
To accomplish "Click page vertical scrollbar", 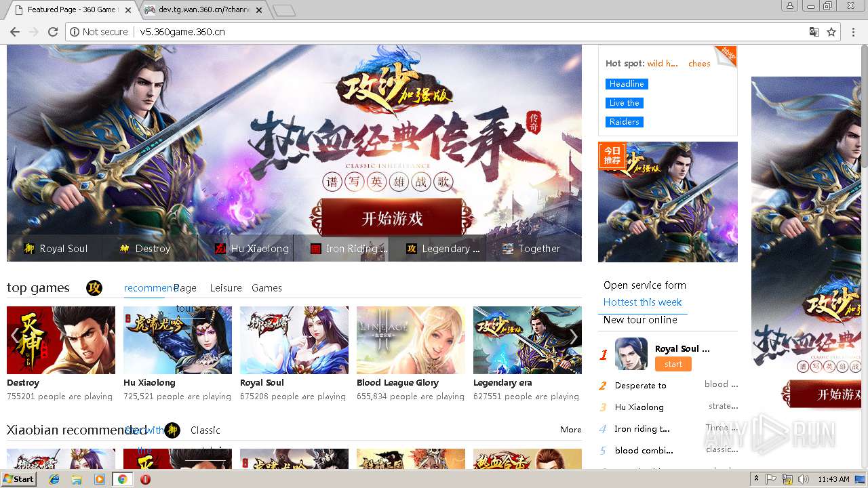I will point(863,258).
